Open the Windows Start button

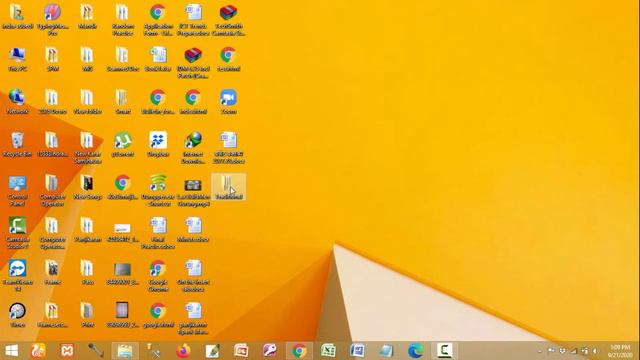(x=11, y=351)
